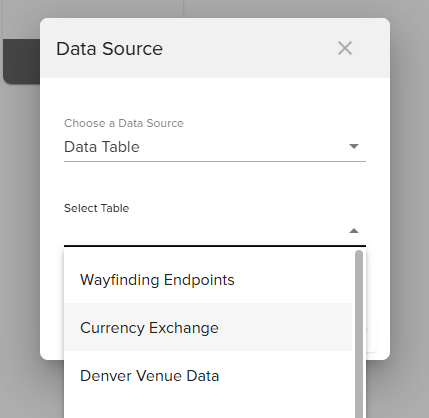Open the Data Table selected value
429x418 pixels.
(102, 147)
